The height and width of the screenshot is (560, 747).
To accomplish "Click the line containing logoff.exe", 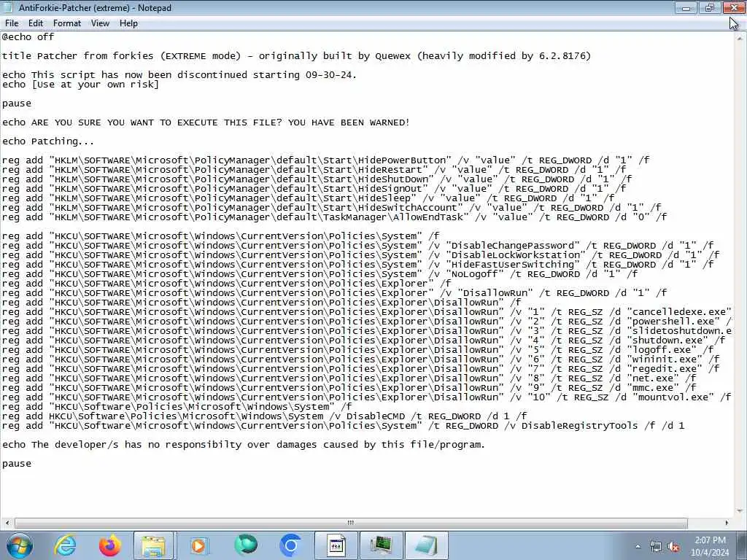I will 357,350.
